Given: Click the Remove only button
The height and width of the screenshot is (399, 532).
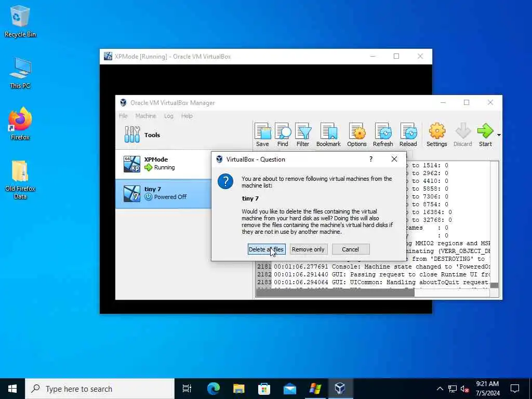Looking at the screenshot, I should point(308,249).
